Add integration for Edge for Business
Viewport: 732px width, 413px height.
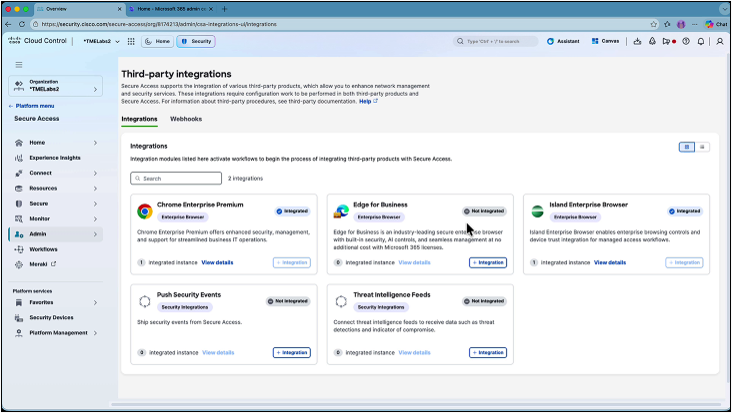click(x=488, y=263)
